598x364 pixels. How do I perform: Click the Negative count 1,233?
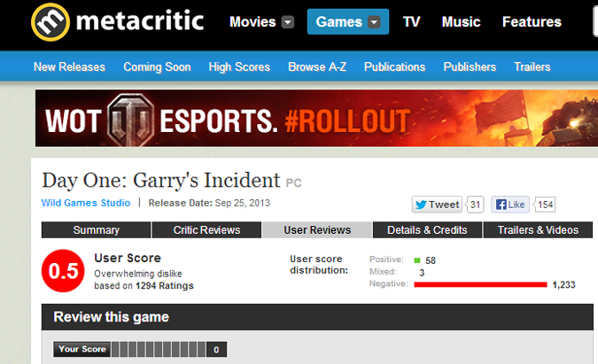(x=564, y=284)
